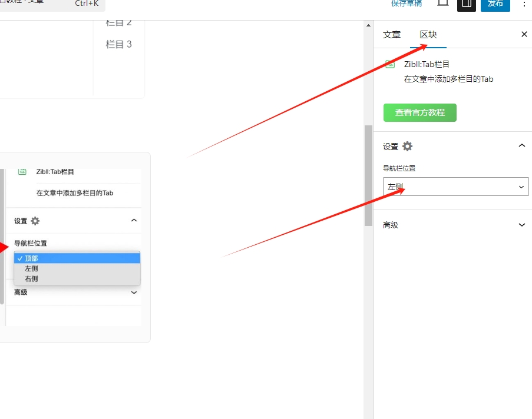Click the 保存草稿 link
This screenshot has width=532, height=419.
click(x=407, y=4)
